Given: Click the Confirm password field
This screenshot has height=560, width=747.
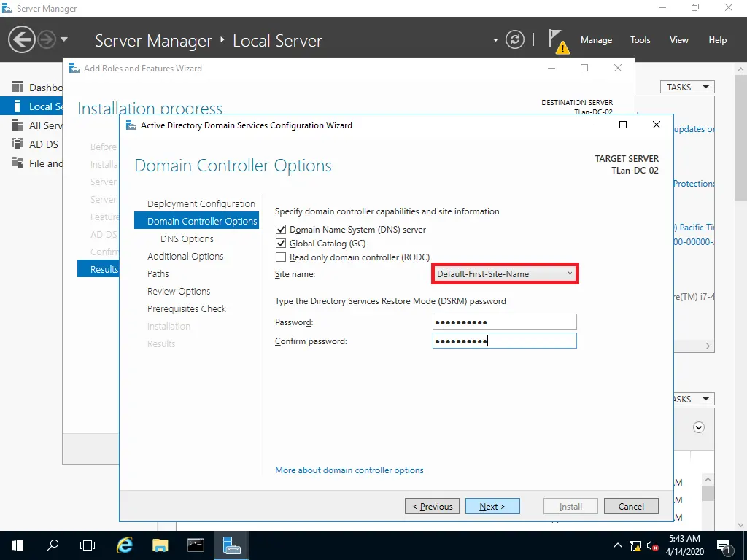Looking at the screenshot, I should (x=505, y=341).
